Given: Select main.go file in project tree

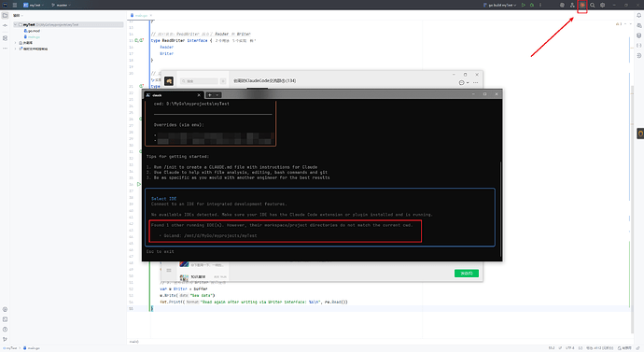Looking at the screenshot, I should [x=32, y=36].
